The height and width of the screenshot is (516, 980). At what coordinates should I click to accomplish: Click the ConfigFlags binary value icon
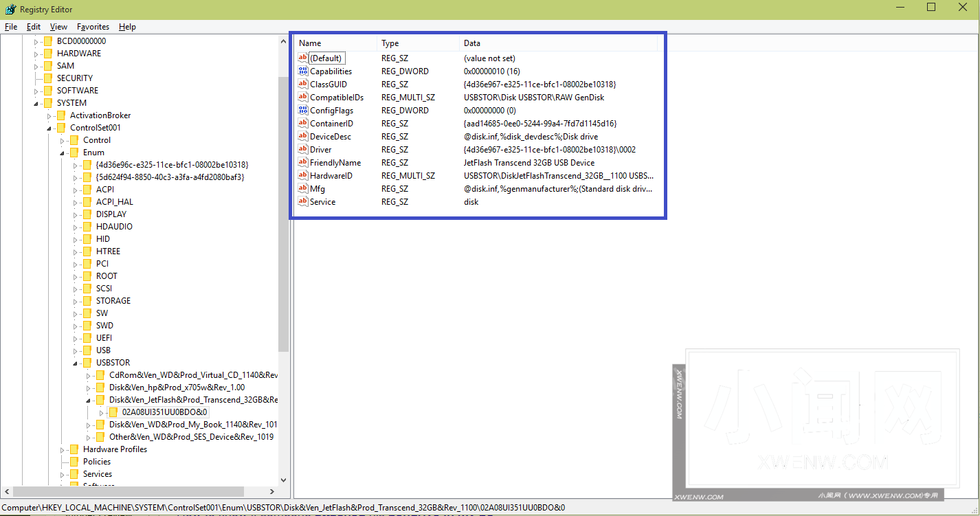pyautogui.click(x=303, y=111)
